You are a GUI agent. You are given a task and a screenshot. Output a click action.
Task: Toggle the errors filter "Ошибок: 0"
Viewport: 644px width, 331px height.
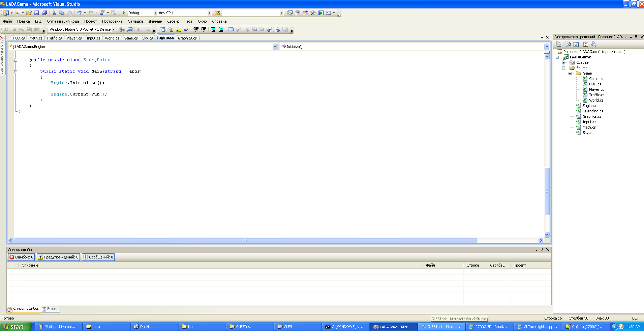[x=21, y=257]
